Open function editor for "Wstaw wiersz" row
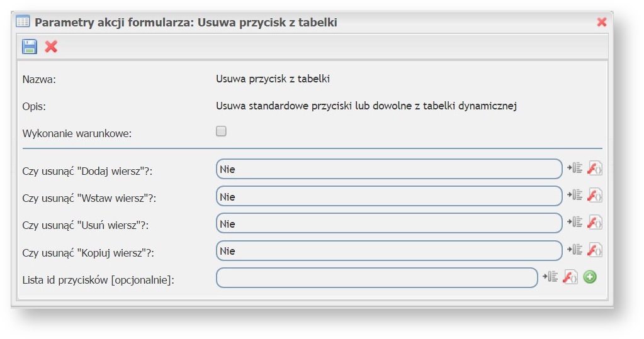This screenshot has height=339, width=644. [594, 196]
